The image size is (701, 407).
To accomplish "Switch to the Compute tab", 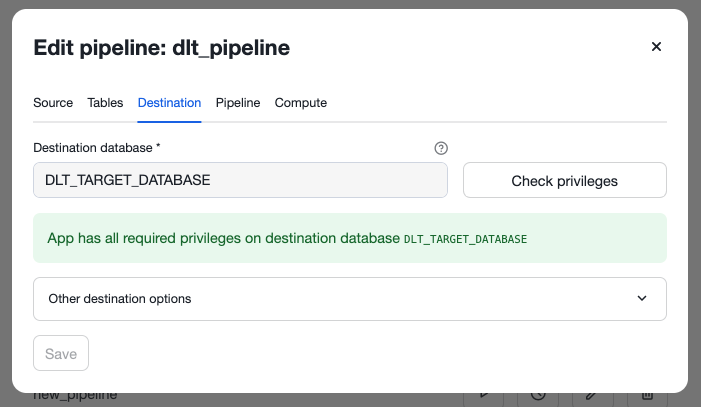I will coord(300,103).
